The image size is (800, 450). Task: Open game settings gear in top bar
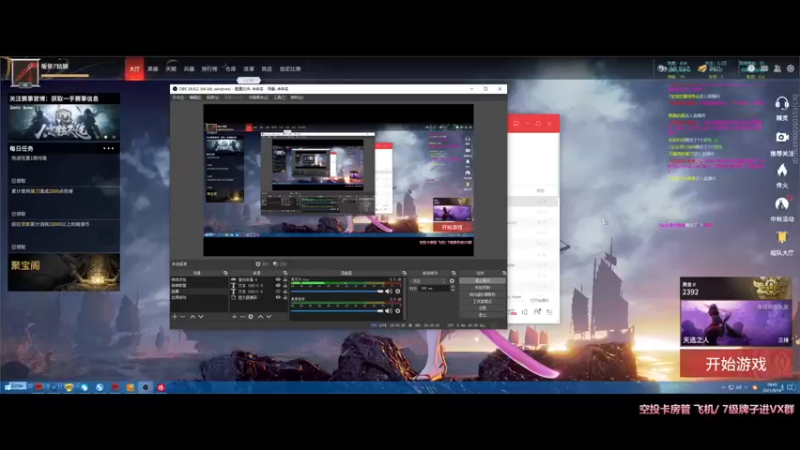click(790, 68)
